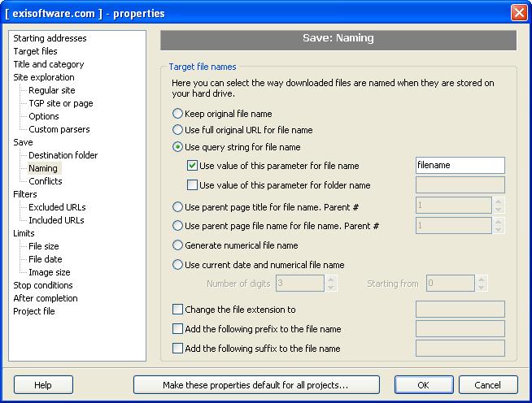The image size is (532, 403).
Task: Click the folder name parameter field
Action: pos(460,185)
